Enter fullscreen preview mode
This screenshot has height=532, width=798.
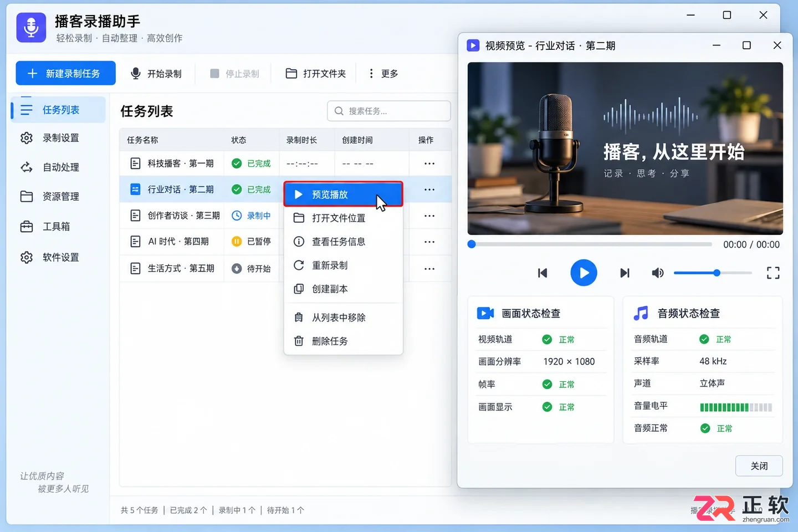click(773, 273)
